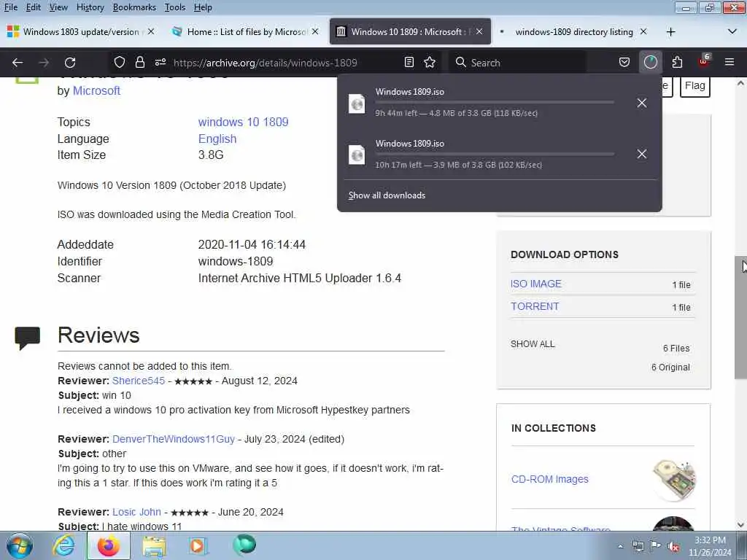Image resolution: width=747 pixels, height=560 pixels.
Task: Close the Home List of files tab
Action: pyautogui.click(x=315, y=31)
